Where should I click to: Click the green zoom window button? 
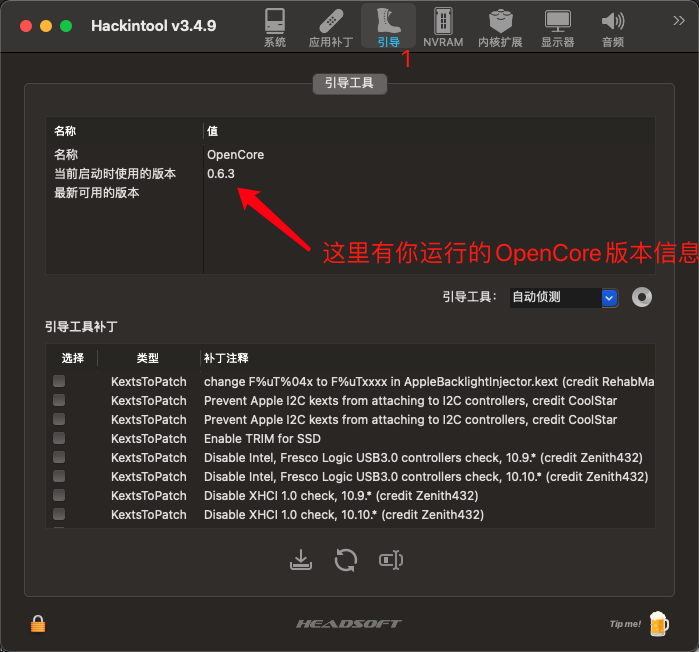66,26
